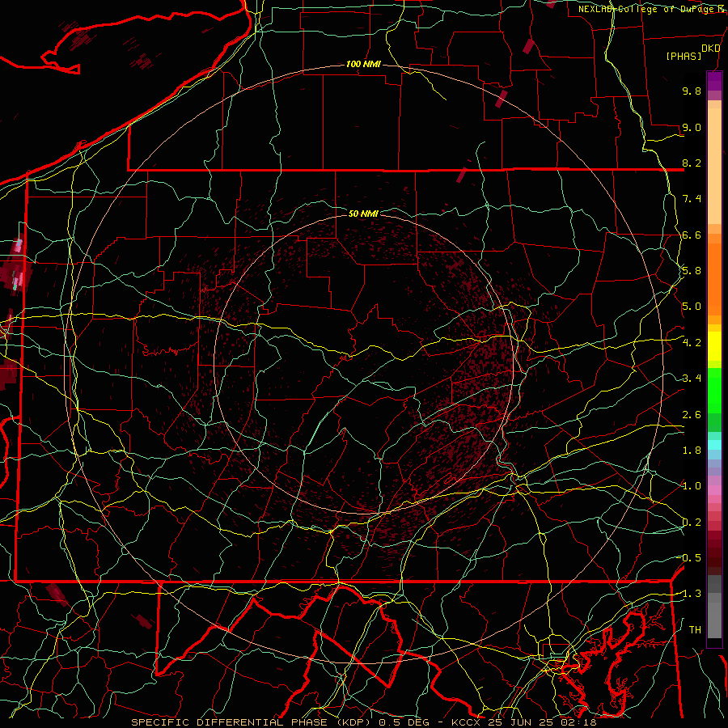Click the DKD label above the color scale
Screen dimensions: 728x728
pos(711,49)
